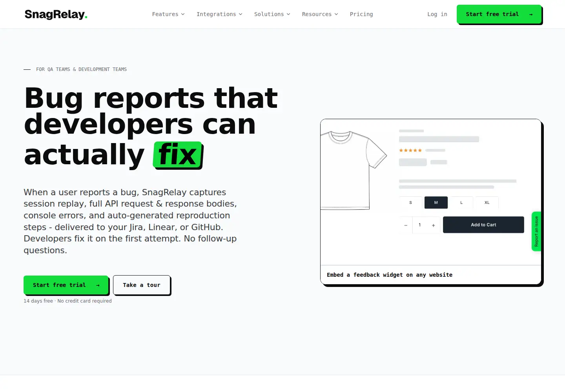Click the t-shirt product image
Viewport: 565px width, 392px height.
pos(354,170)
